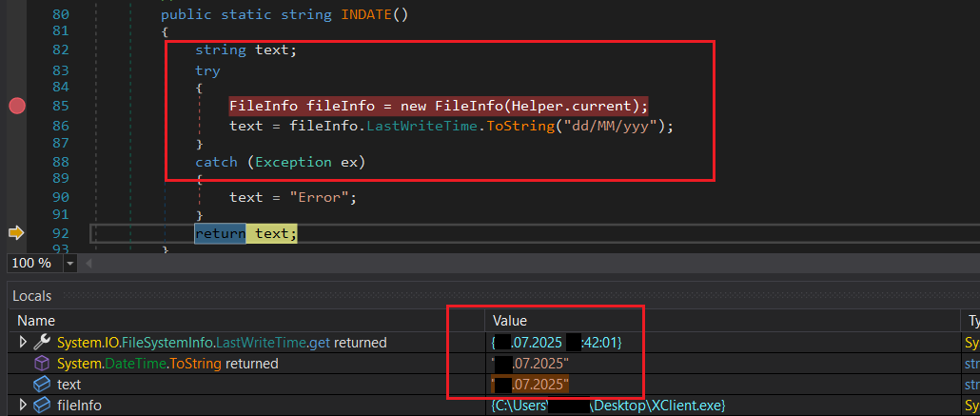Click the 'return text;' statement on line 92

point(245,233)
